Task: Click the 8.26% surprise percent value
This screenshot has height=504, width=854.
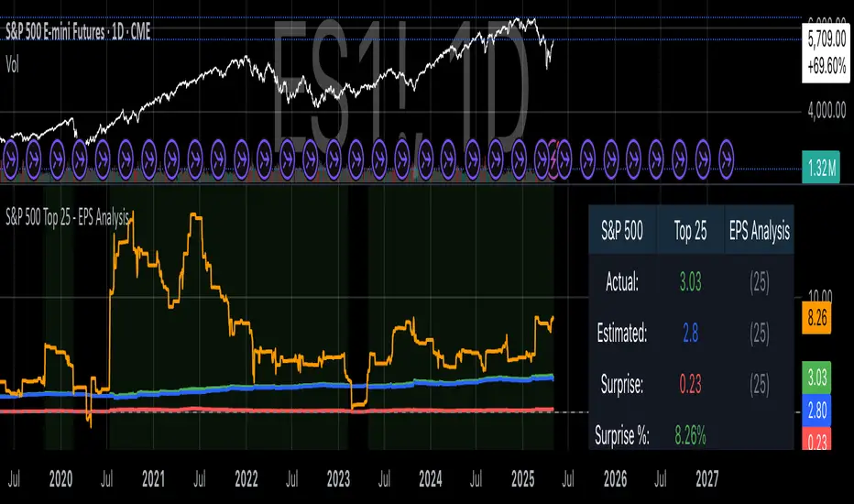Action: point(690,435)
